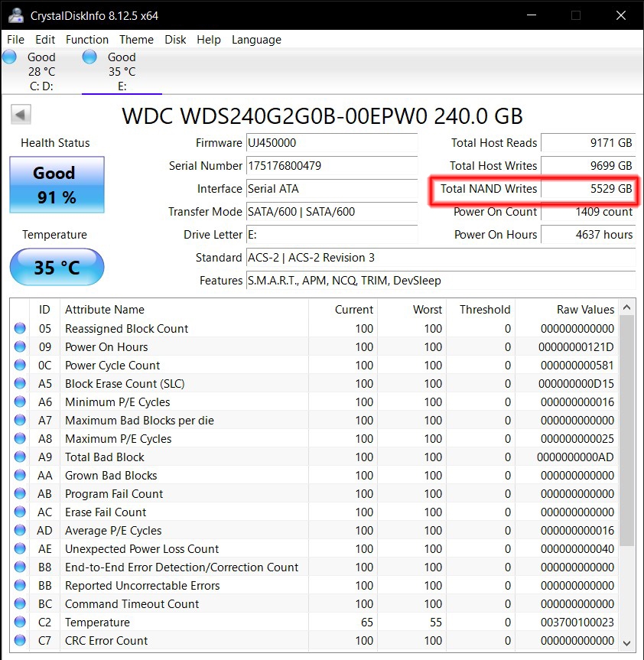Open the Disk menu
644x660 pixels.
point(175,40)
